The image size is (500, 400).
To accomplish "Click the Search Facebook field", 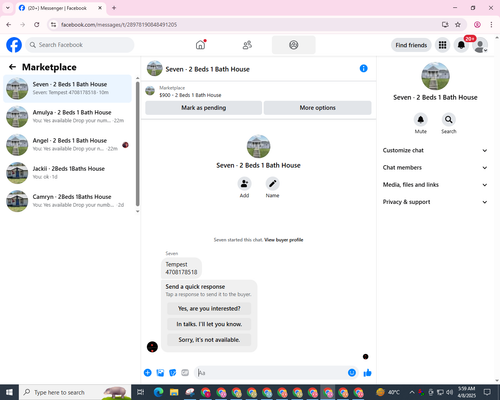I will click(x=80, y=45).
